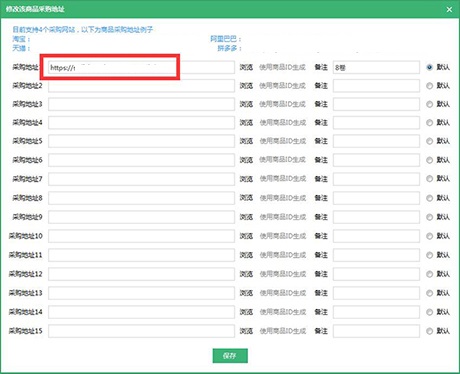Focus the 备注 field of 采购地址14 row
Screen dimensions: 460x374
[x=376, y=312]
